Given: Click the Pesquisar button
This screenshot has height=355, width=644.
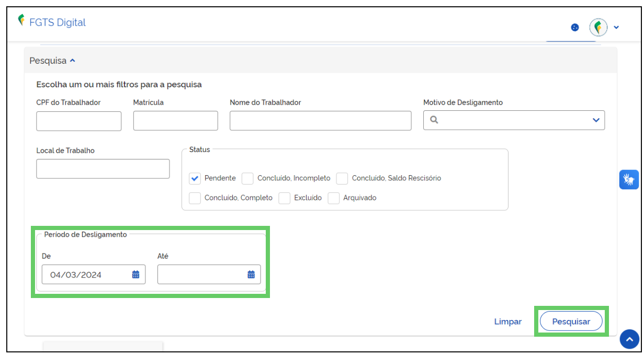Looking at the screenshot, I should [x=571, y=322].
